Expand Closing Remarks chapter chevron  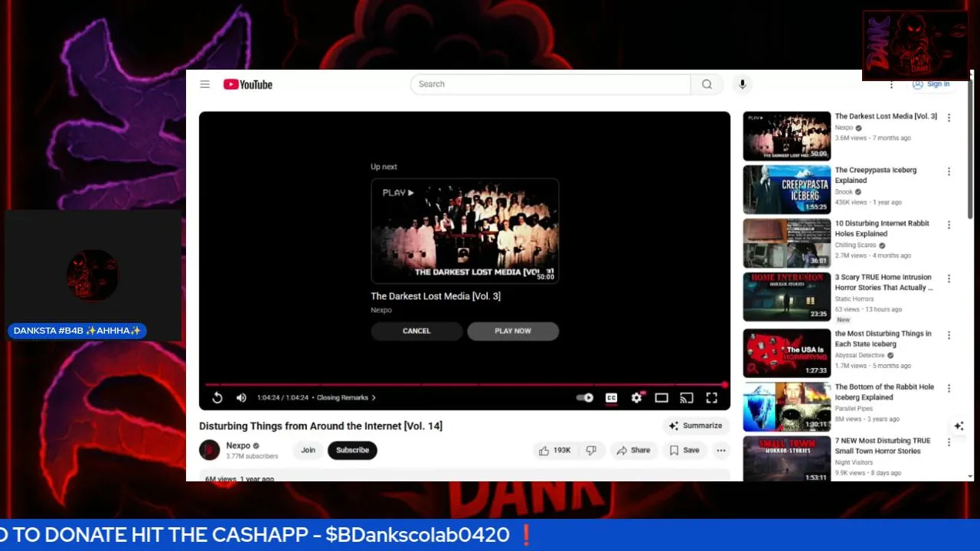374,397
